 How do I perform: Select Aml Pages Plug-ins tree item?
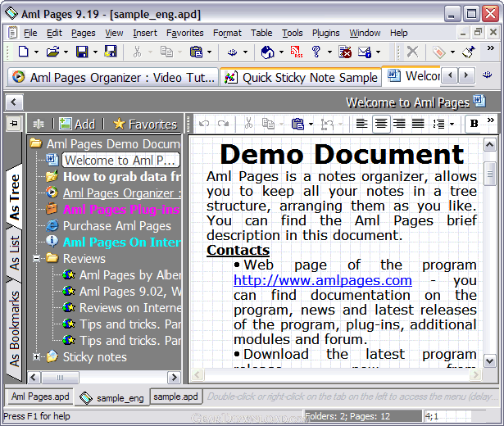click(x=122, y=210)
